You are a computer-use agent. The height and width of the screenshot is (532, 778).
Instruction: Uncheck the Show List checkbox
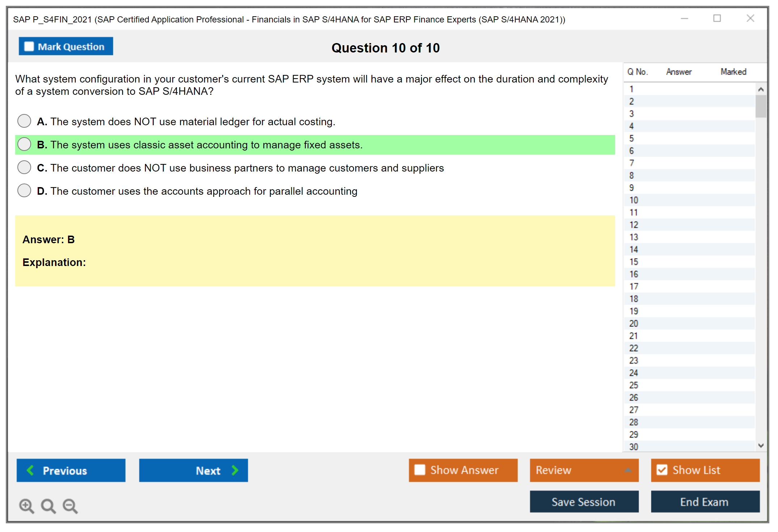pos(662,470)
